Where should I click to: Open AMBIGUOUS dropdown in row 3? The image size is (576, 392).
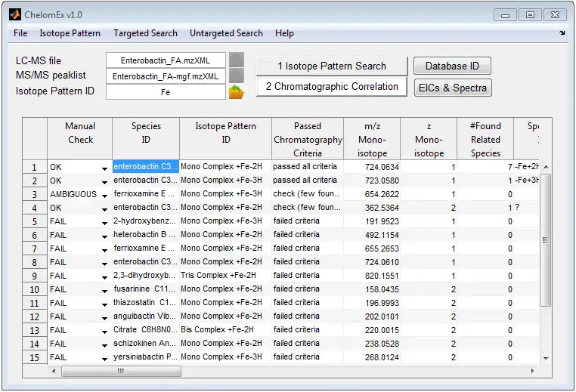pyautogui.click(x=105, y=196)
